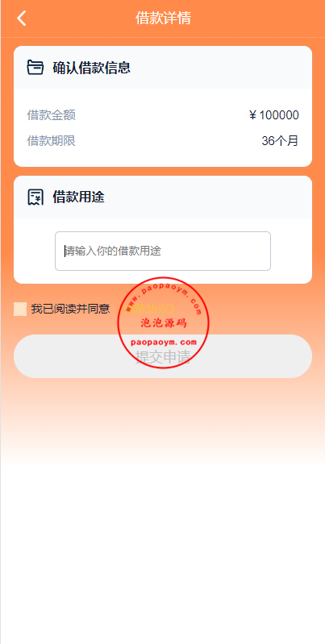Click the 借款详情 page title
This screenshot has width=325, height=644.
pyautogui.click(x=163, y=18)
